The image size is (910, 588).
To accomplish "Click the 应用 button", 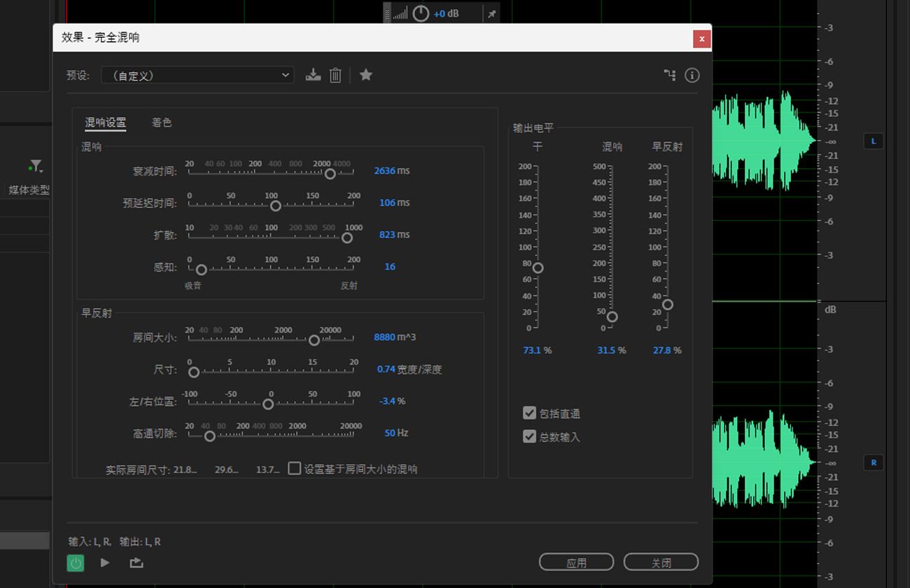I will pos(576,562).
